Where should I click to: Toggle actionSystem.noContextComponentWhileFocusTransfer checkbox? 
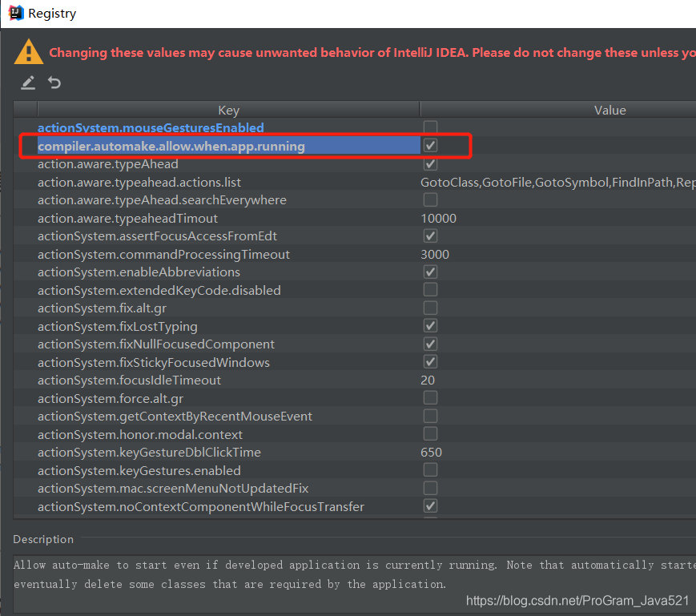click(430, 506)
